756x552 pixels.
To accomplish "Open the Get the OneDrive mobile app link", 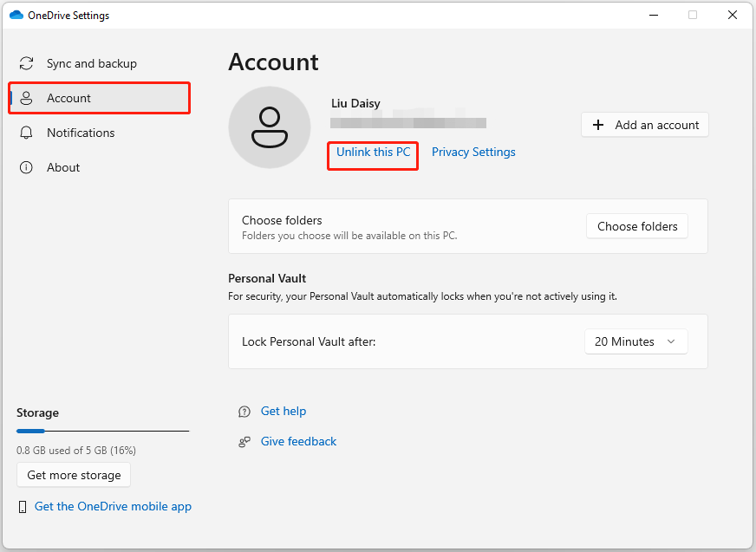I will click(113, 506).
